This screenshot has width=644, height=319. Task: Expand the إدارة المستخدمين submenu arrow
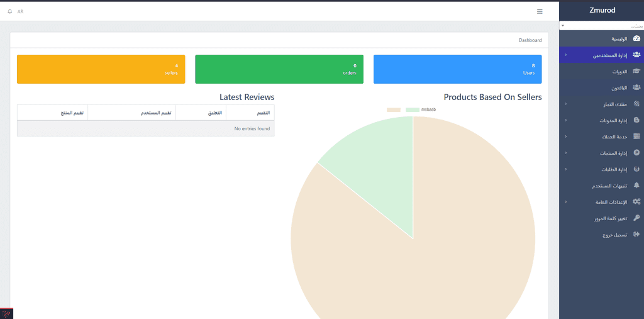565,55
